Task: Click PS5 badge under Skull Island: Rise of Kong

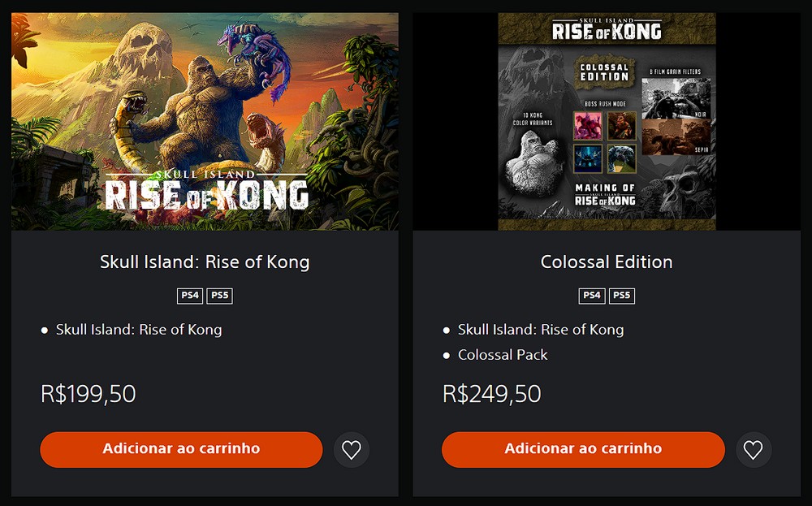Action: 219,296
